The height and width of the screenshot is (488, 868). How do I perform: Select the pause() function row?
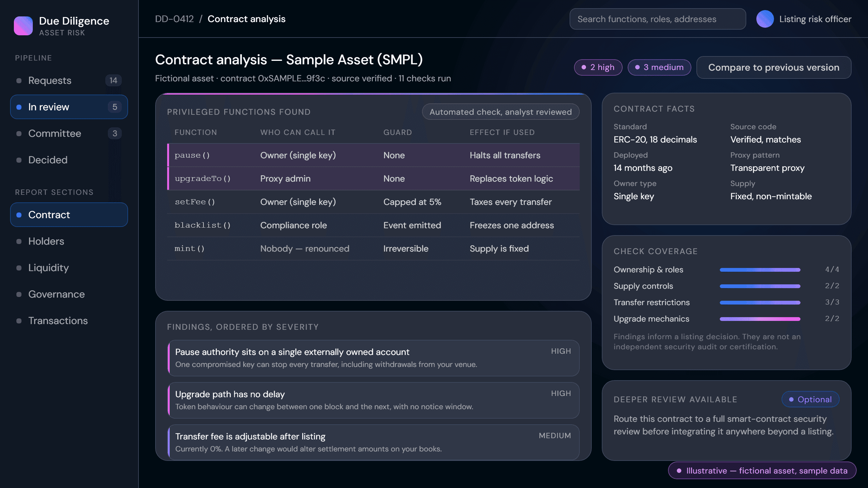point(373,155)
